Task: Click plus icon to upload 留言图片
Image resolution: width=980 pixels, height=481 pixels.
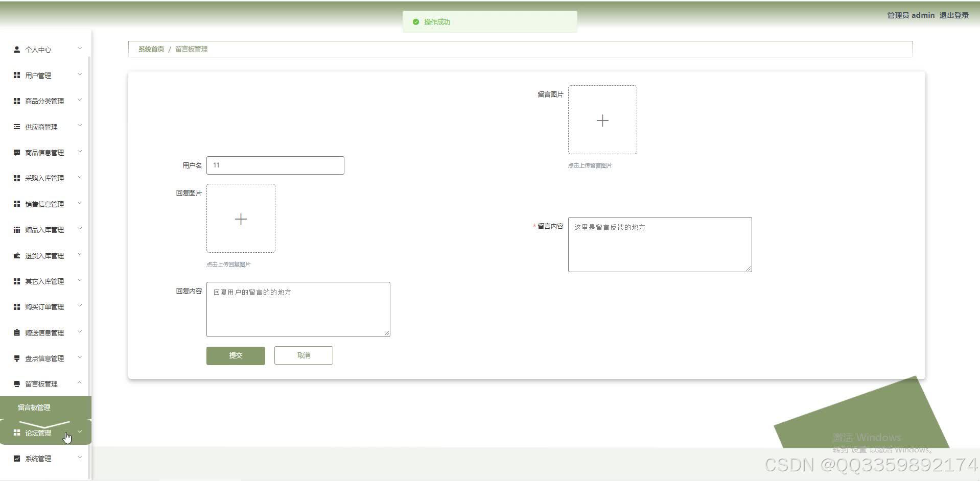Action: pos(602,121)
